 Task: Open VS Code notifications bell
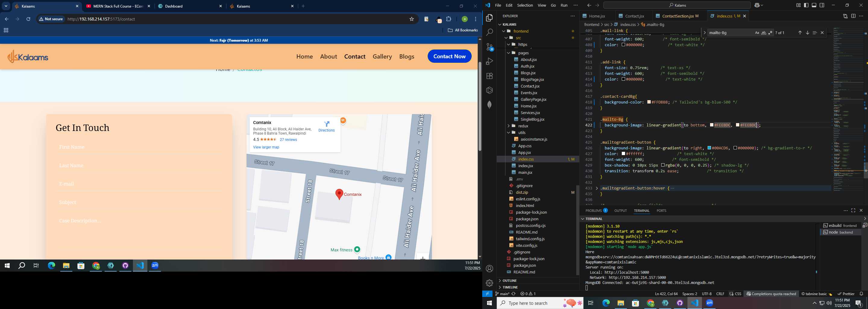pyautogui.click(x=861, y=294)
